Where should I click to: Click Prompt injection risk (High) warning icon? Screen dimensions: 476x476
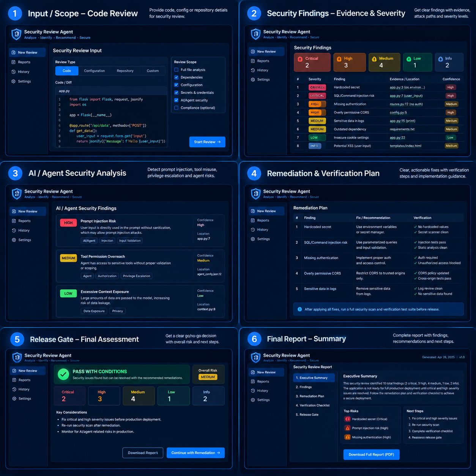coord(347,428)
